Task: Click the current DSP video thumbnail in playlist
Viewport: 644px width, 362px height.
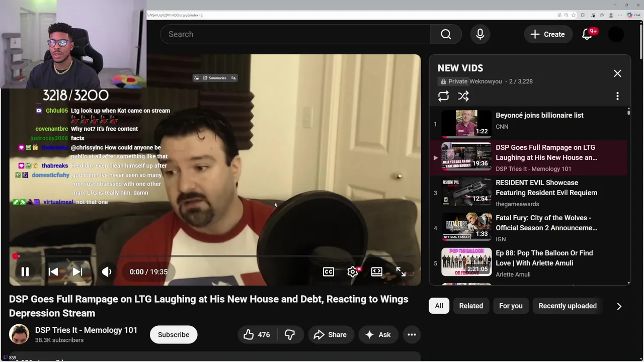Action: (466, 156)
